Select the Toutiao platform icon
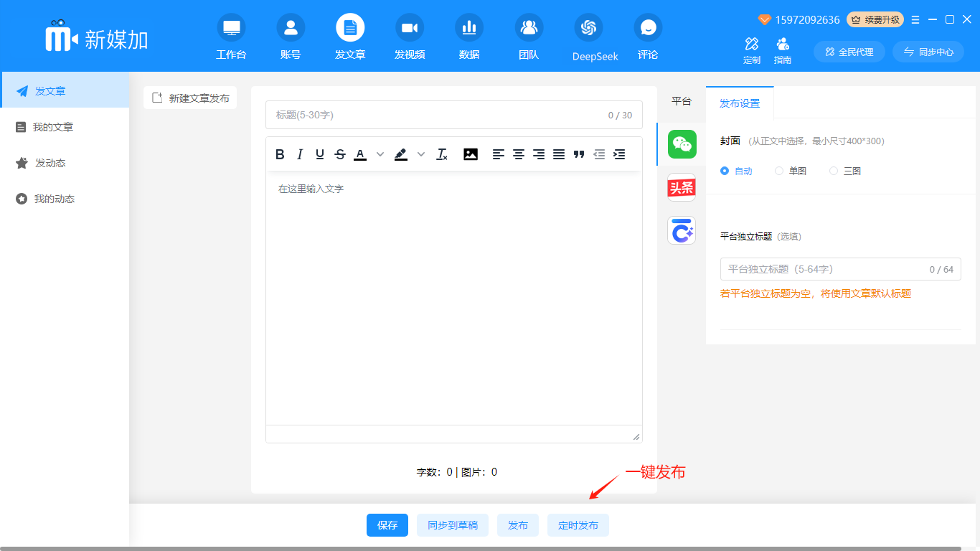 [682, 187]
